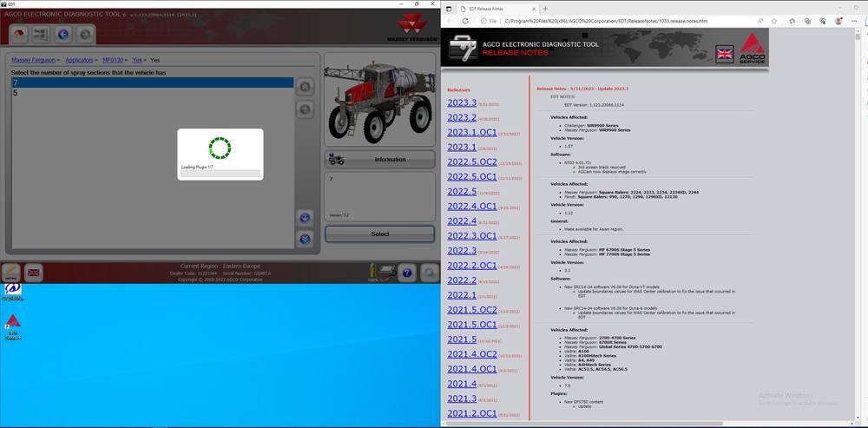Open 2022.4 release notes link
The height and width of the screenshot is (428, 868).
click(x=462, y=221)
